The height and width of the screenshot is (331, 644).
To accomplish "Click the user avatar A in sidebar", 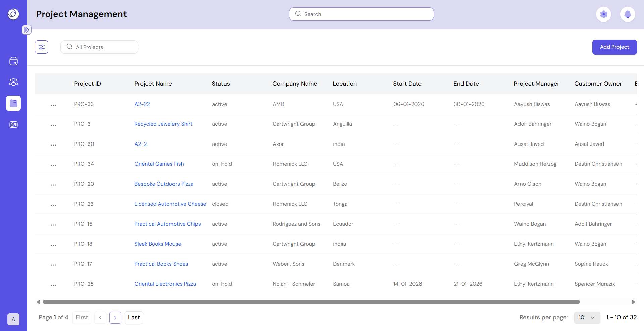I will [13, 319].
